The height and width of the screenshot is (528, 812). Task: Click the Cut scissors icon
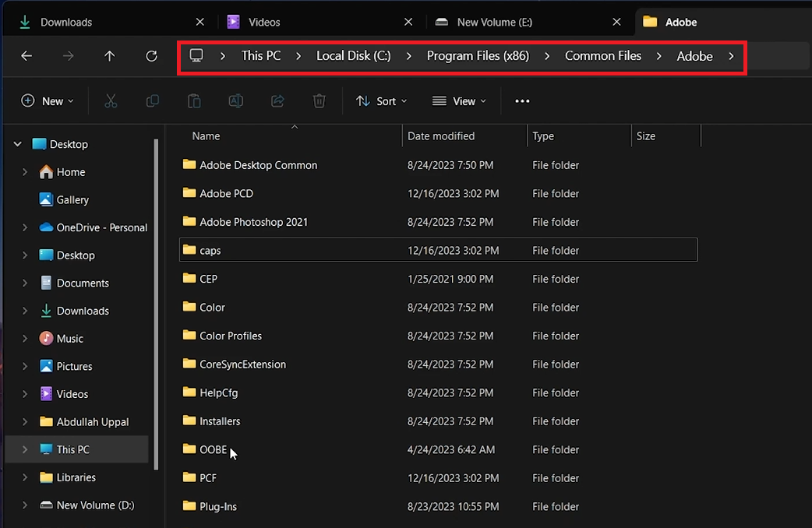[x=111, y=101]
